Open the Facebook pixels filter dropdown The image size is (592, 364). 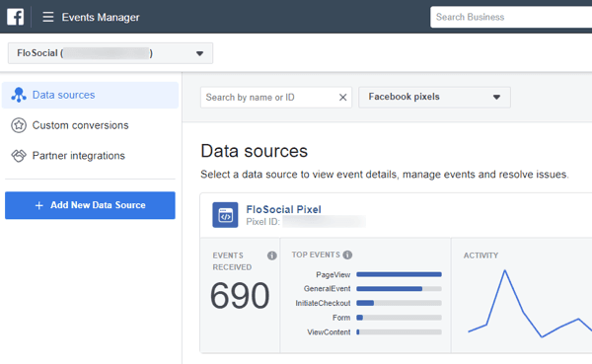(x=434, y=97)
